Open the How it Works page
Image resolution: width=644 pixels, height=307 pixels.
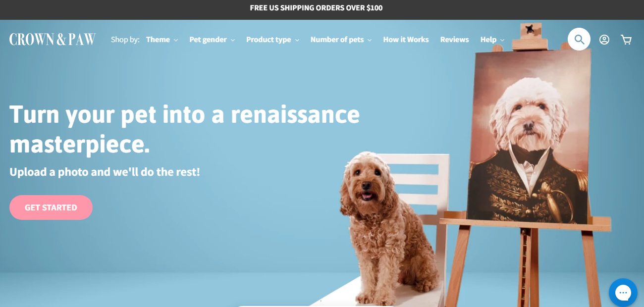point(406,40)
